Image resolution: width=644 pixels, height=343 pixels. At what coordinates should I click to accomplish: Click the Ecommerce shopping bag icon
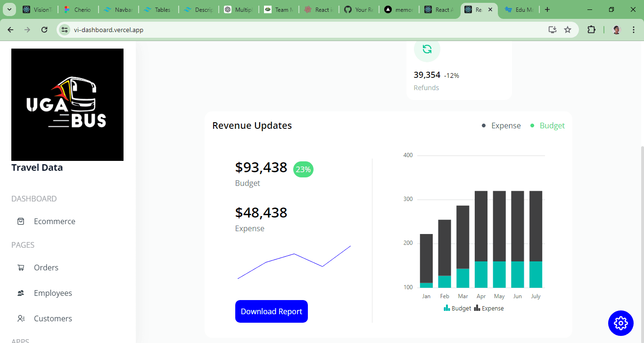tap(21, 221)
